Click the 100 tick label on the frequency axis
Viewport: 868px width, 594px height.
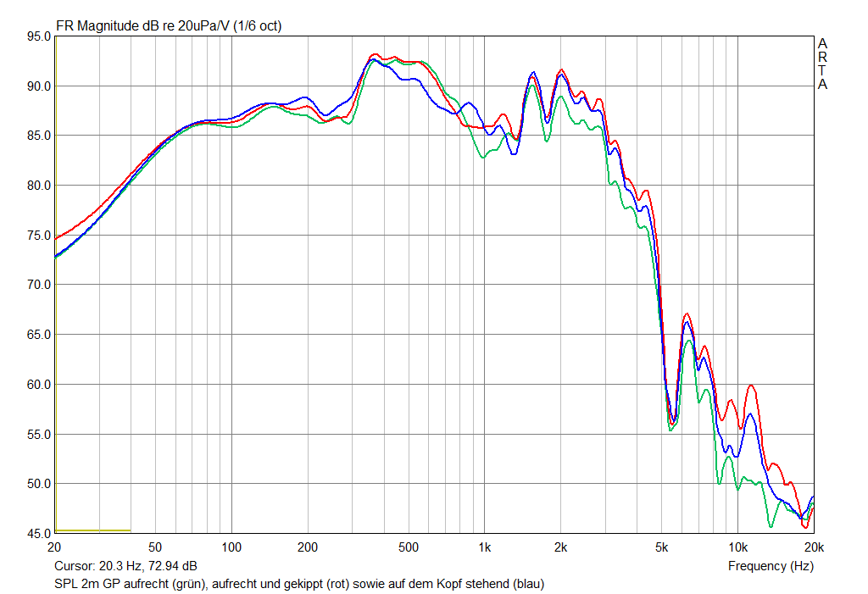coord(231,547)
